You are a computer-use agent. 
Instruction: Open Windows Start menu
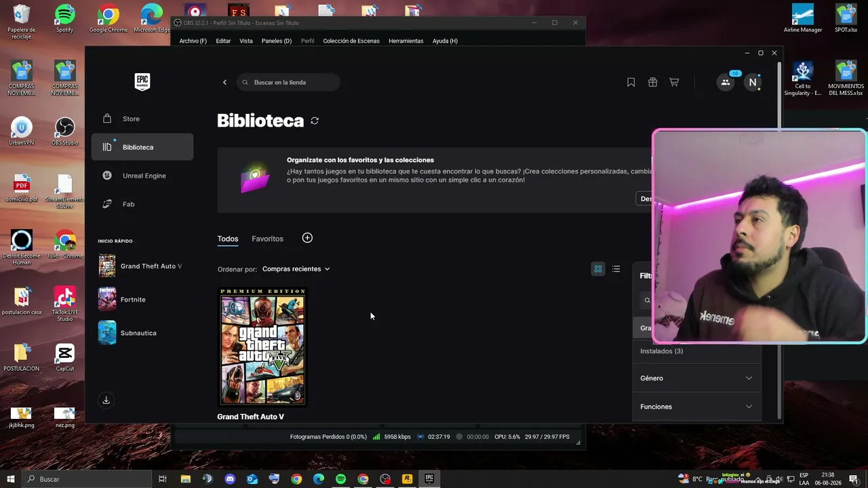click(x=11, y=479)
